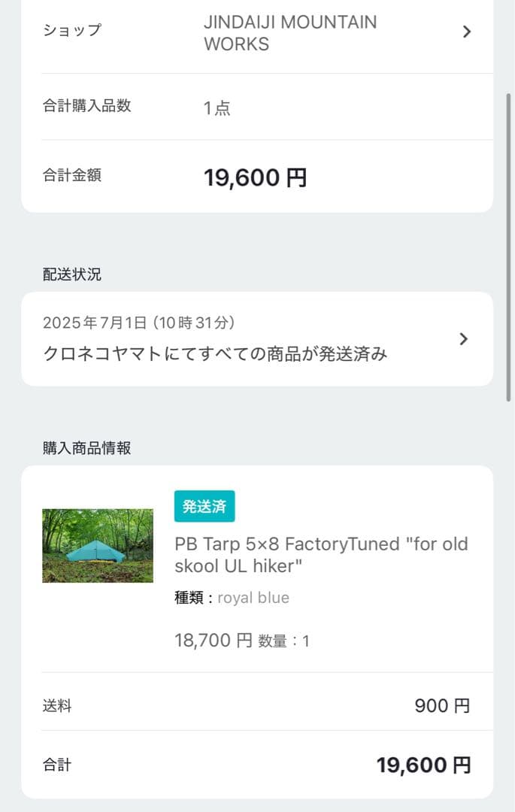
Task: Click the 発送済 shipped status badge
Action: [204, 506]
